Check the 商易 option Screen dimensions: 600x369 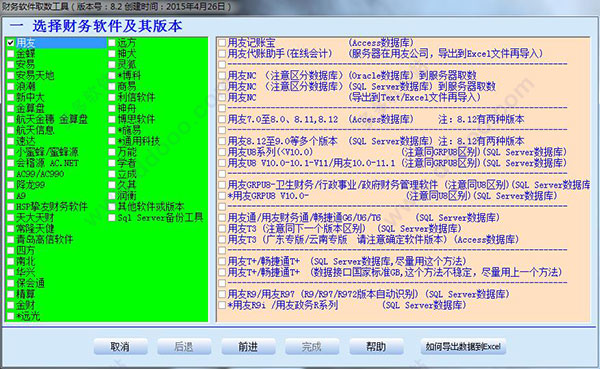click(112, 87)
